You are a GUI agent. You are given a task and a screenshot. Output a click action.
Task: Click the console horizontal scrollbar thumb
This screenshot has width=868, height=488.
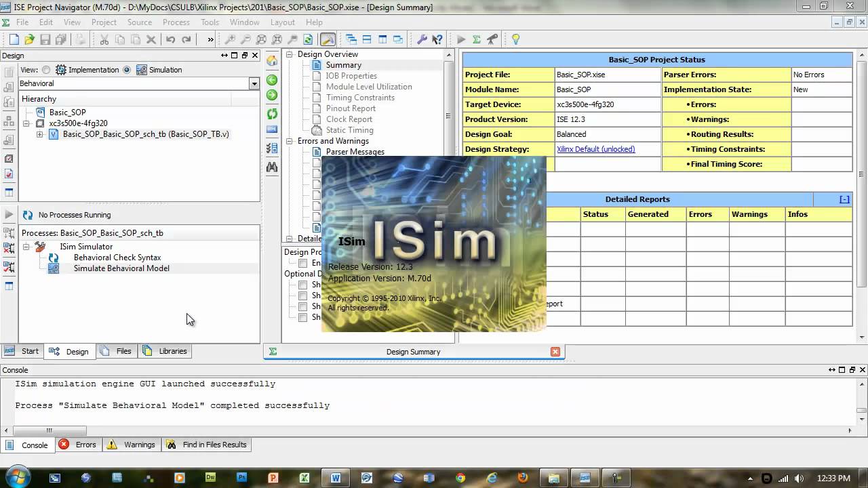pyautogui.click(x=49, y=430)
